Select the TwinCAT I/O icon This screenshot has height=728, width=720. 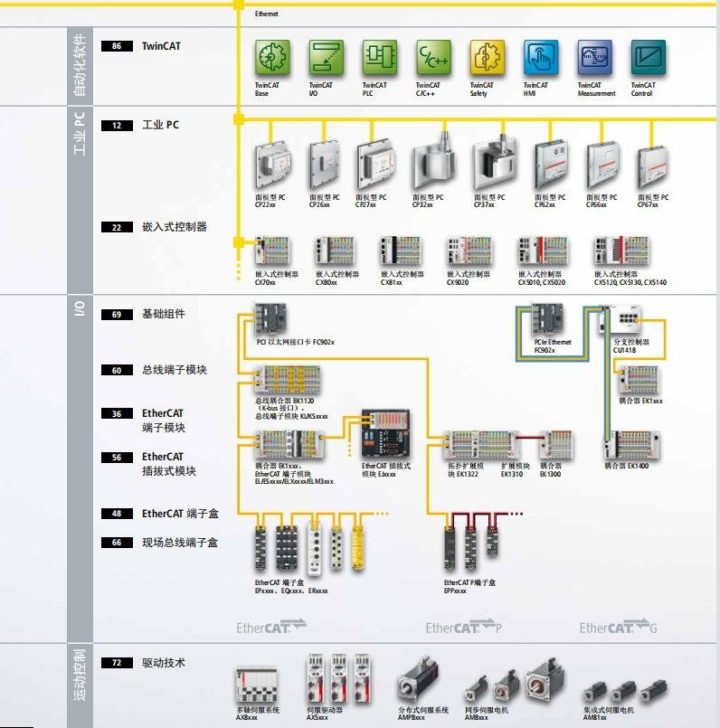(x=327, y=57)
